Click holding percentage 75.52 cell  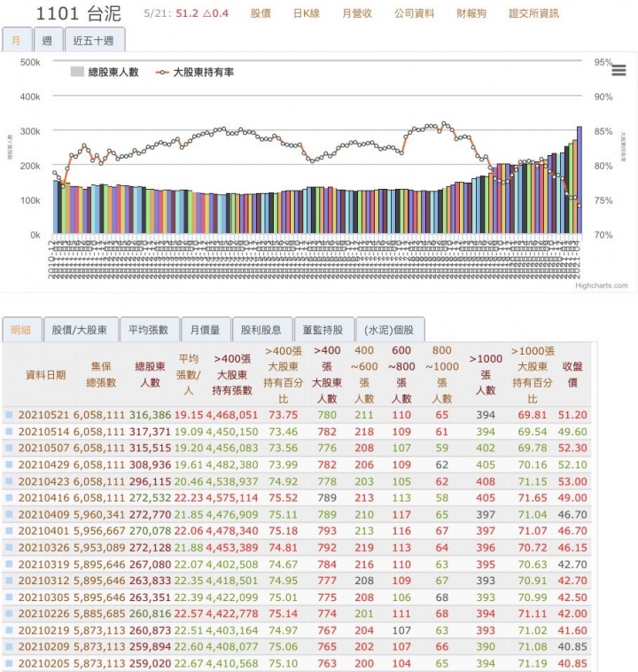pos(284,497)
